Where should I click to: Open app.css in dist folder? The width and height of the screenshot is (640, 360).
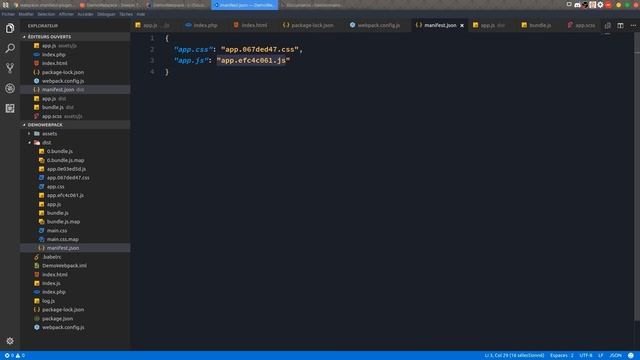[x=55, y=187]
